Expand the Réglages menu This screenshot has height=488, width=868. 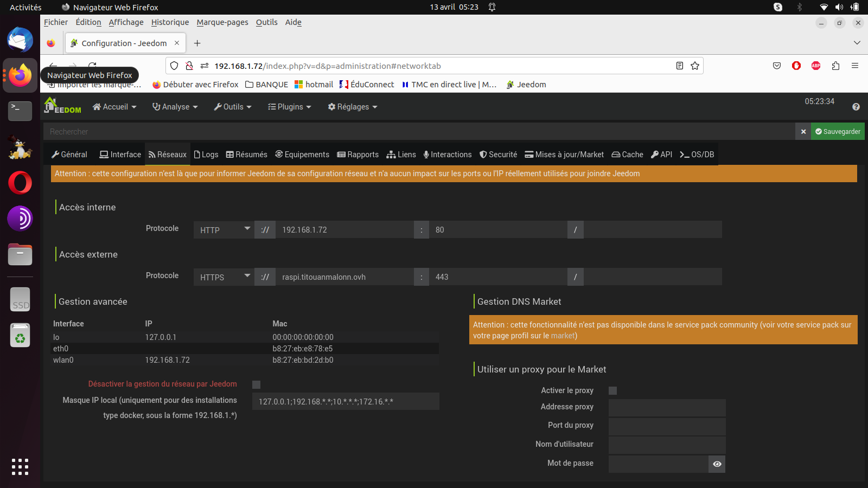352,107
